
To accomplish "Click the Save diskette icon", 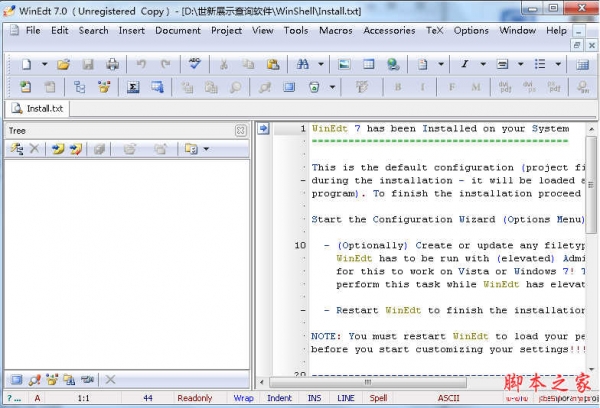I will [88, 64].
